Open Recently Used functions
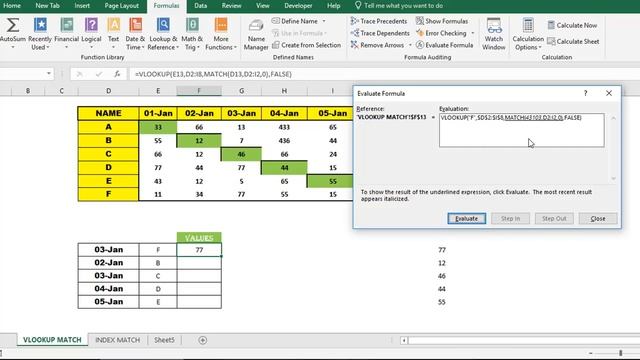640x360 pixels. pyautogui.click(x=40, y=34)
